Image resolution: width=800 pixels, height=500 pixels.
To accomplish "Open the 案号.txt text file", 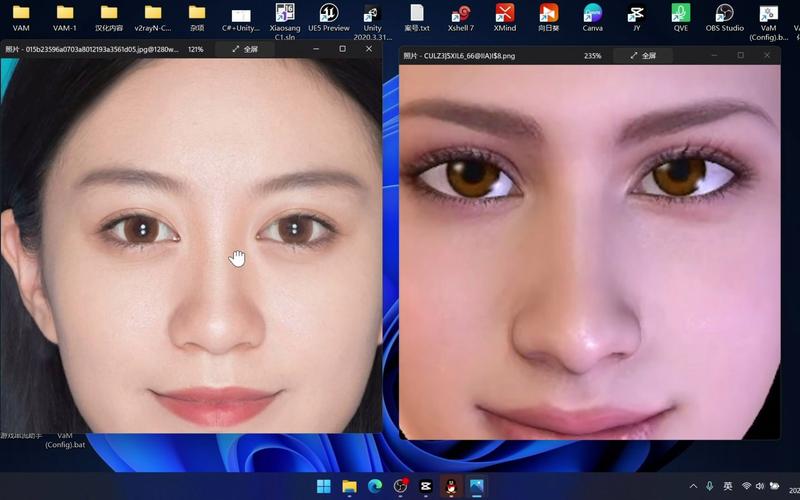I will (417, 14).
